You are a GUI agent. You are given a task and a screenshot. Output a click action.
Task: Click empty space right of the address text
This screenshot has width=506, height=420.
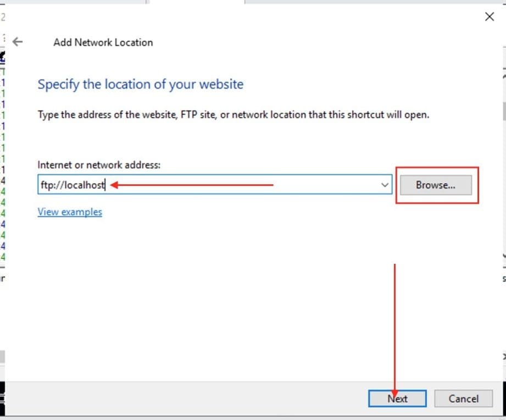pos(330,185)
